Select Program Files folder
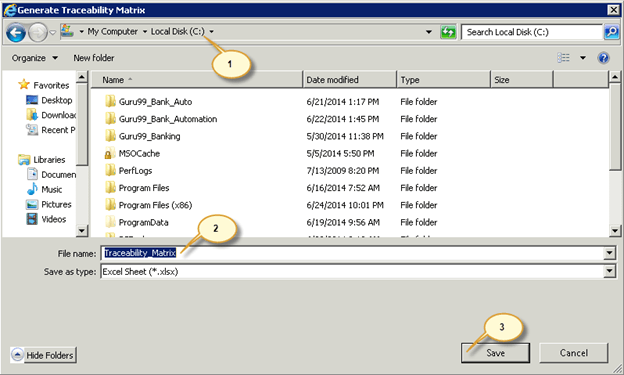 click(144, 188)
